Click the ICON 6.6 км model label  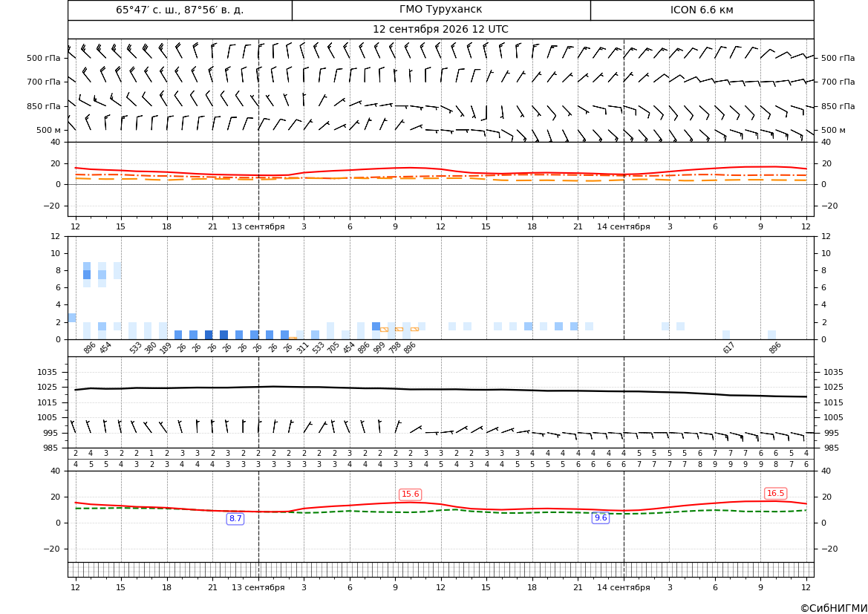(x=702, y=10)
